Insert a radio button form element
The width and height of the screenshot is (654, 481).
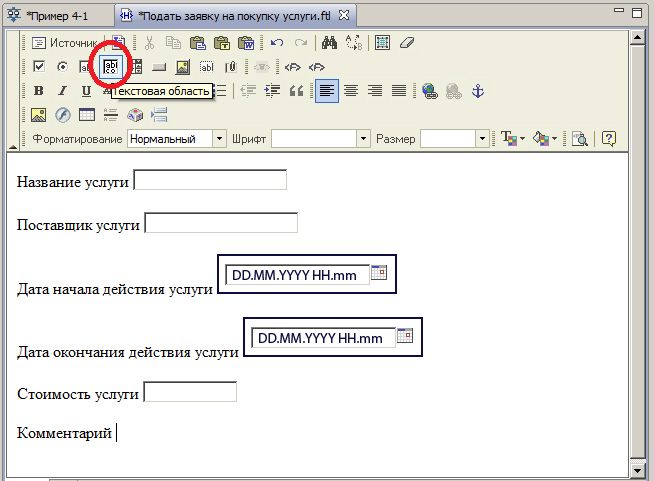click(x=63, y=67)
